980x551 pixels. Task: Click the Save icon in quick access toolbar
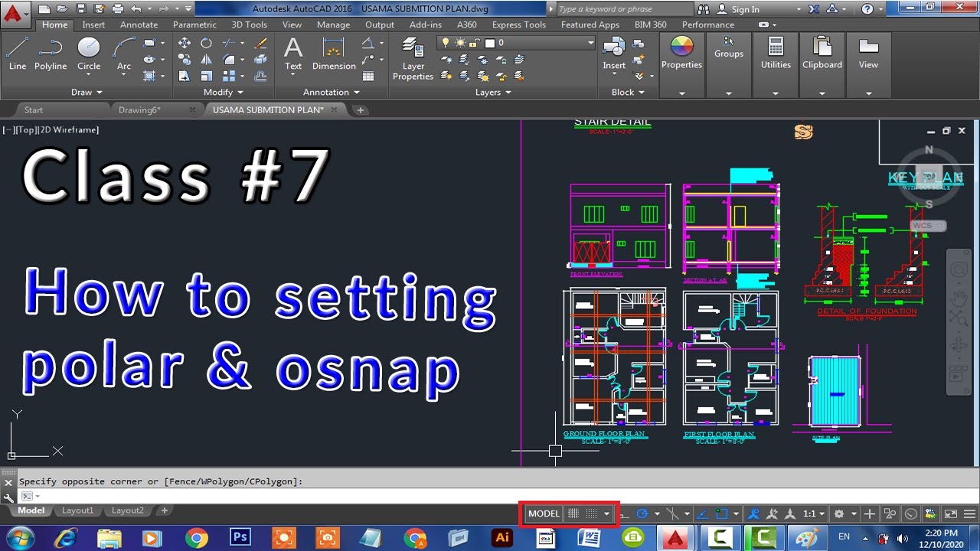pyautogui.click(x=80, y=9)
